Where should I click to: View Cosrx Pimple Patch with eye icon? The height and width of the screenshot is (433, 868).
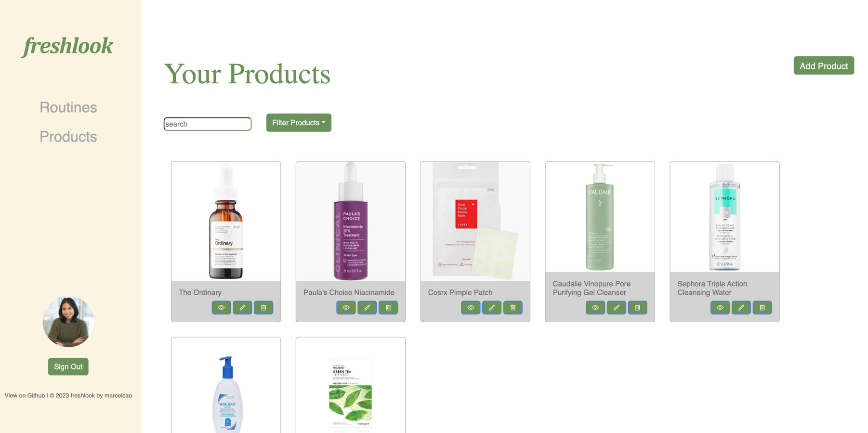pos(471,308)
